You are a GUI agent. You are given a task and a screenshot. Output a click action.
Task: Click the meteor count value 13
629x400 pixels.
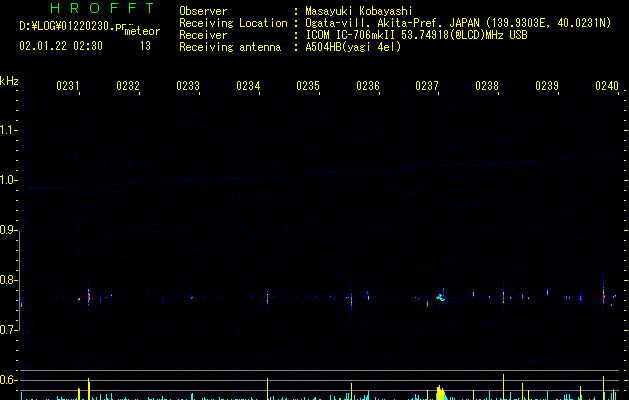coord(145,46)
